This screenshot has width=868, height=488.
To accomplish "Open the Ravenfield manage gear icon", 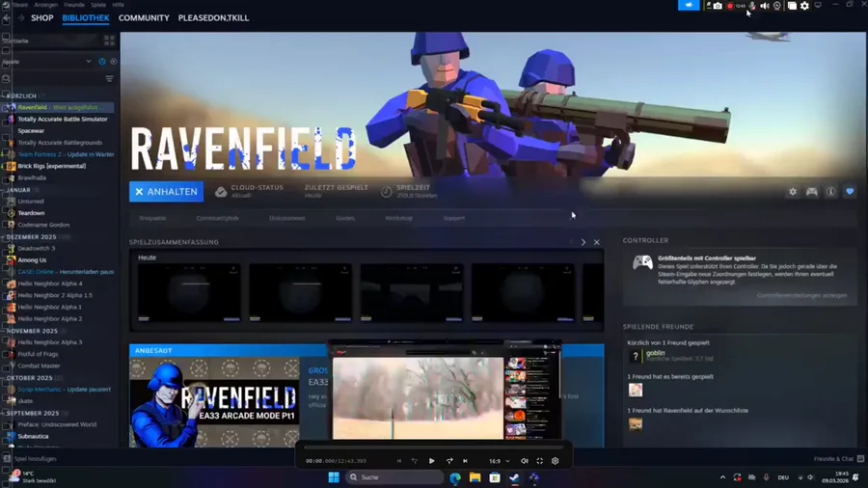I will (x=793, y=191).
